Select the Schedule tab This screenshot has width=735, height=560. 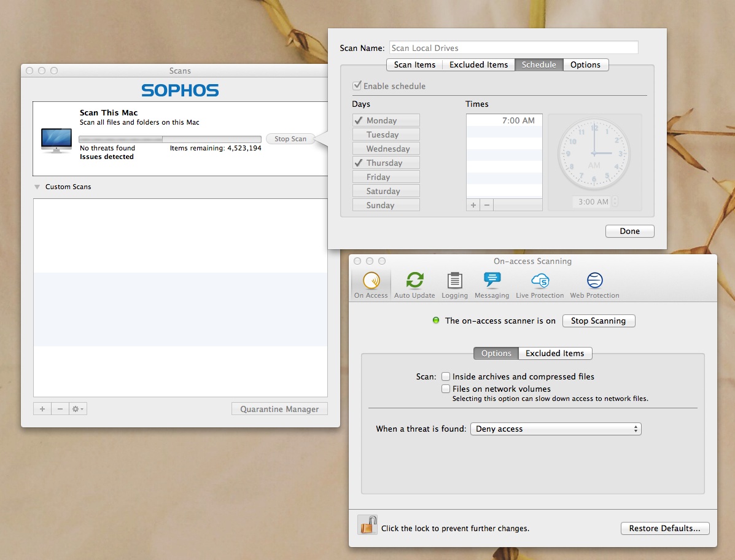[539, 64]
